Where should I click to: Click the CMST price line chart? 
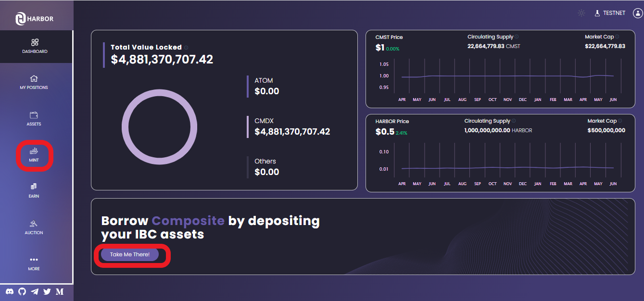coord(507,76)
